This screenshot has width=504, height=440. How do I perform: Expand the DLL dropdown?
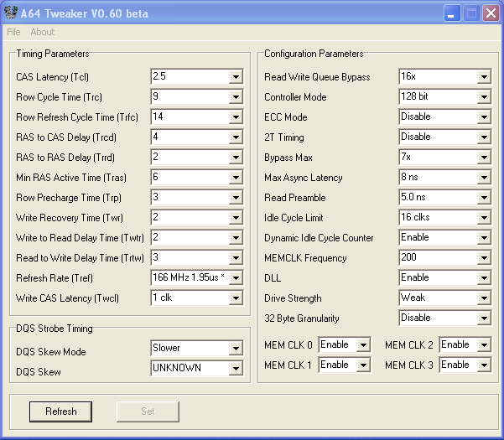[x=484, y=277]
